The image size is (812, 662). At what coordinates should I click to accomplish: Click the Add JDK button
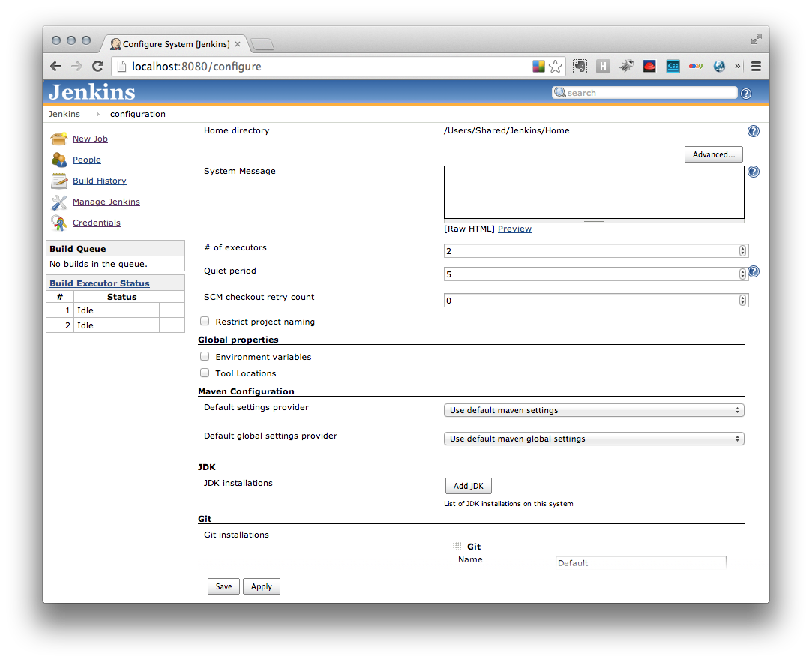(468, 486)
